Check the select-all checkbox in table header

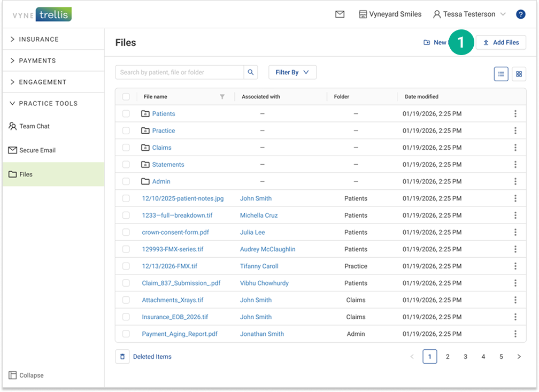[126, 97]
